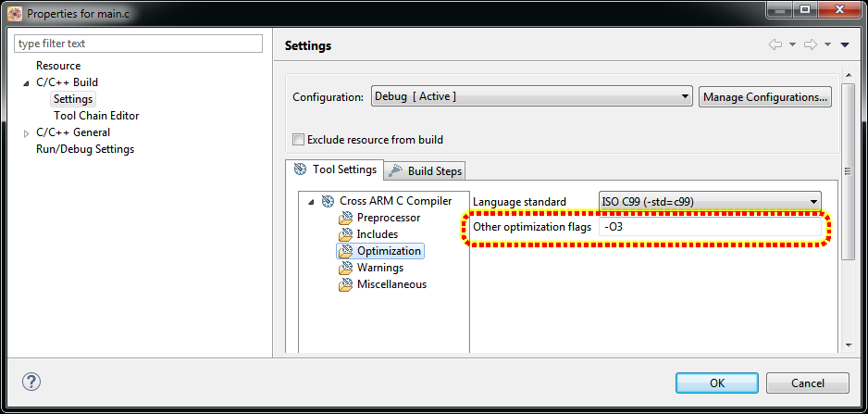Click the Manage Configurations button
The height and width of the screenshot is (414, 868).
tap(764, 96)
